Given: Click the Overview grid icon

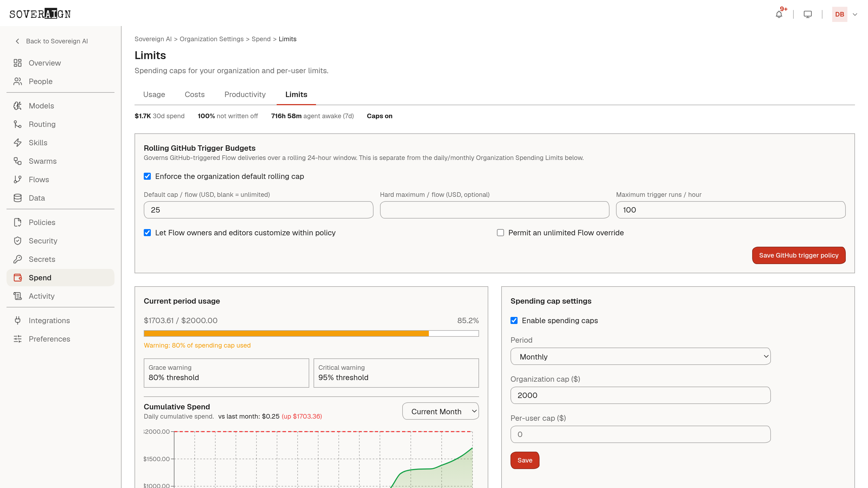Looking at the screenshot, I should 18,63.
